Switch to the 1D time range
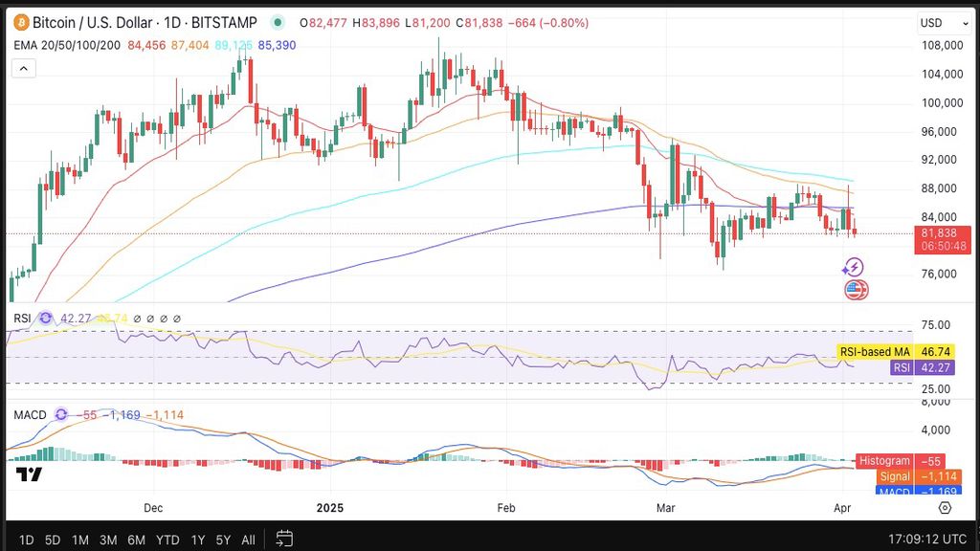 26,540
